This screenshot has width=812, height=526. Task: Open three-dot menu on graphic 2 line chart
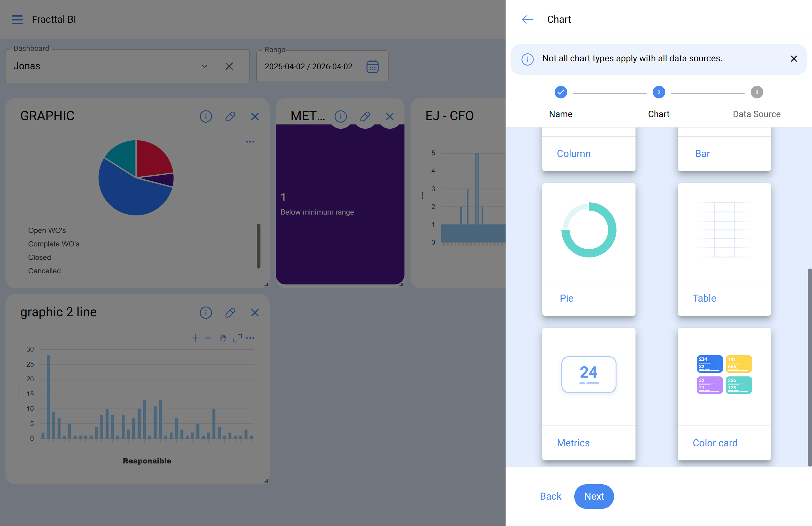pos(250,338)
